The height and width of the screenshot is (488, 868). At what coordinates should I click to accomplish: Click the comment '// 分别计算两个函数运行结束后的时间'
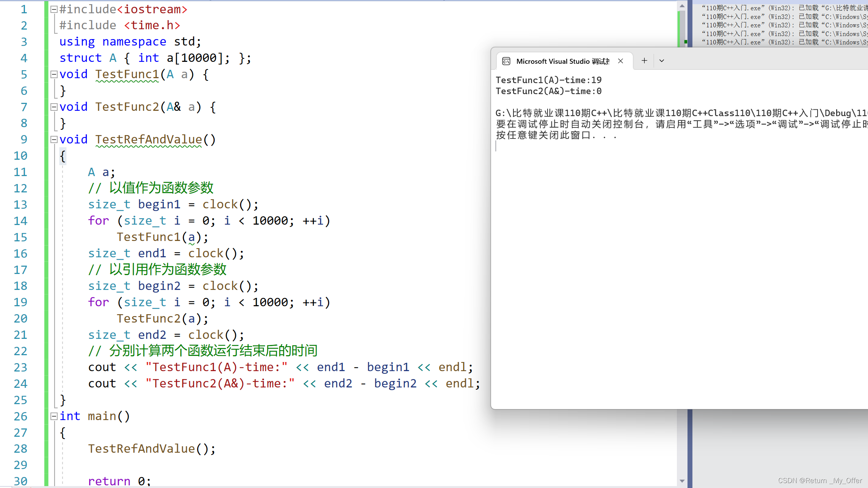click(x=203, y=351)
